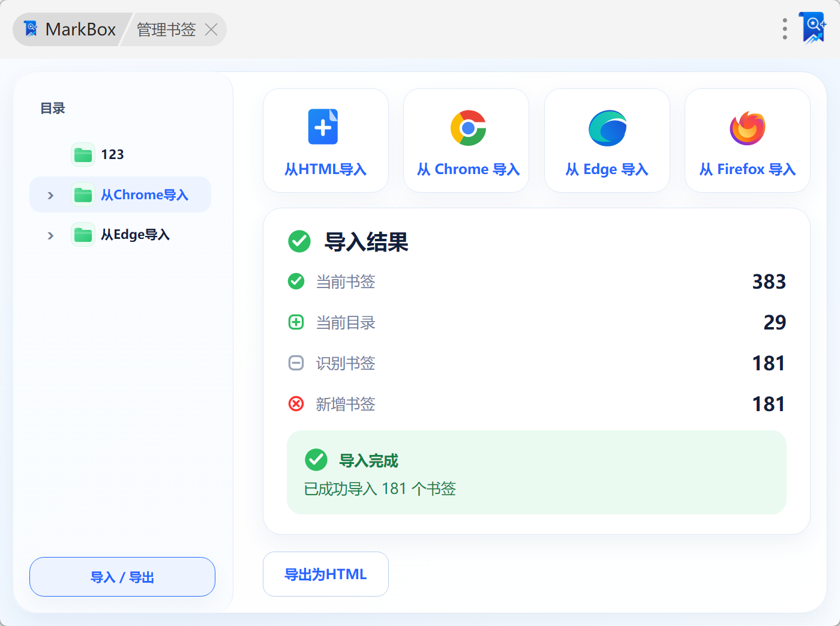The width and height of the screenshot is (840, 626).
Task: Click the 当前书签 count 383
Action: click(769, 281)
